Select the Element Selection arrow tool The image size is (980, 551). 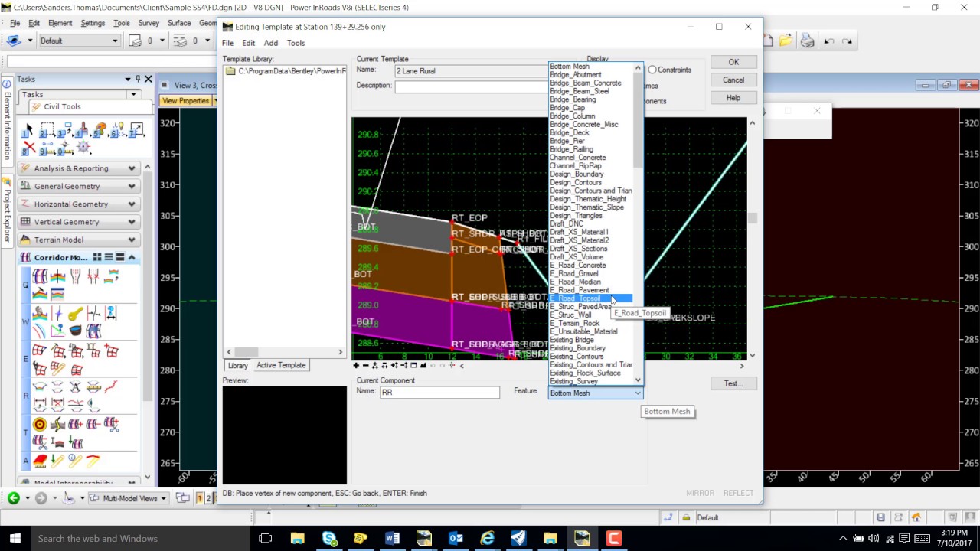click(x=29, y=129)
